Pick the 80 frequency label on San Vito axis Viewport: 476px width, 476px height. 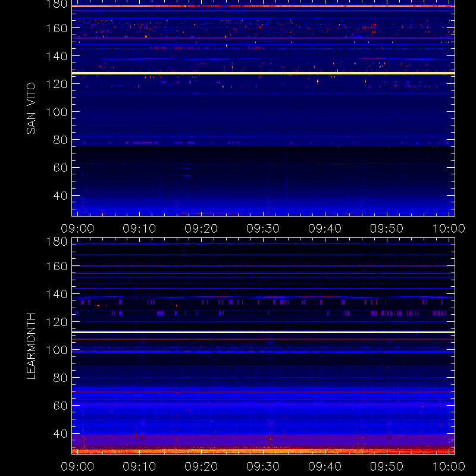tap(61, 140)
